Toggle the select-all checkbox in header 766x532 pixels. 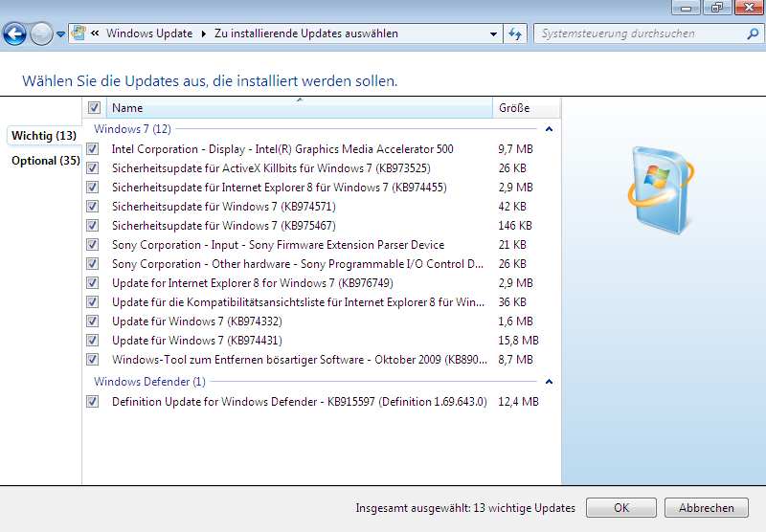point(94,107)
